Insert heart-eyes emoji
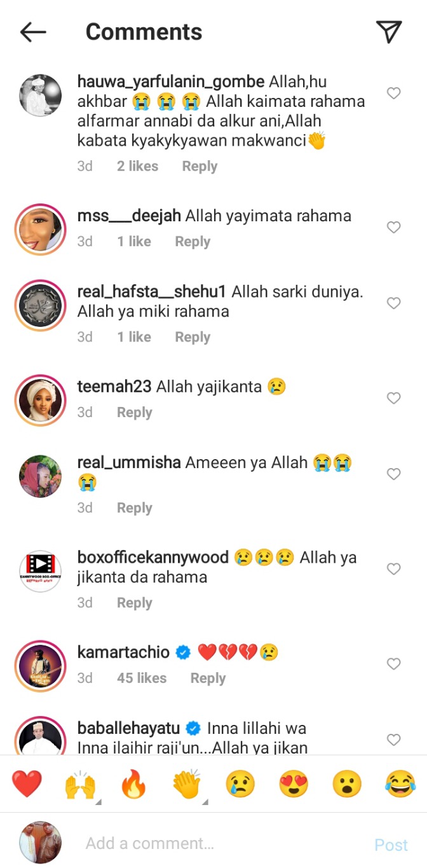 [x=294, y=784]
